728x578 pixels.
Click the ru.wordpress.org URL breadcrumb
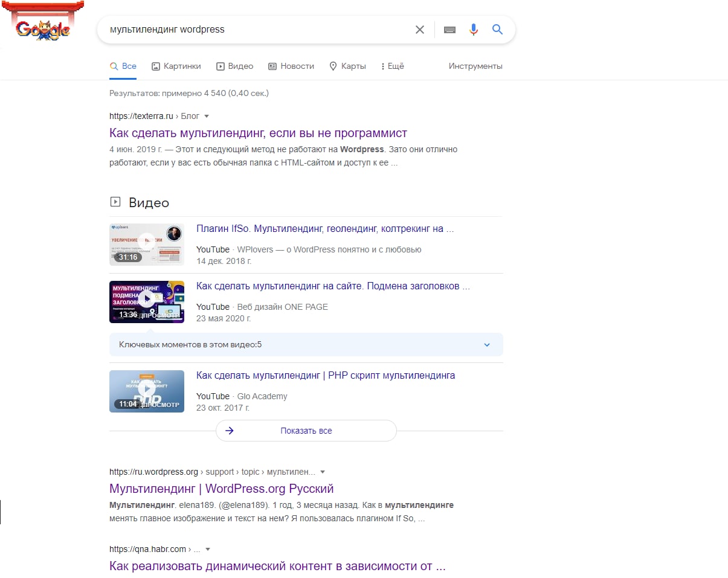coord(212,472)
